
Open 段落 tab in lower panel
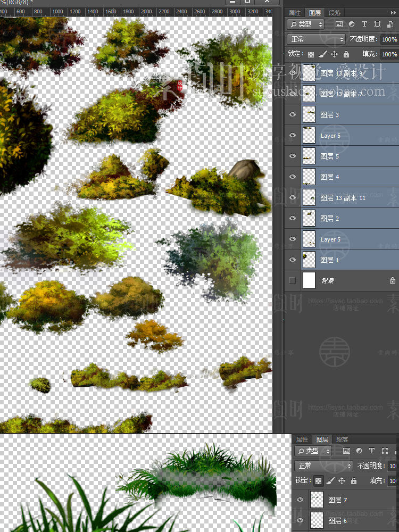pos(342,439)
